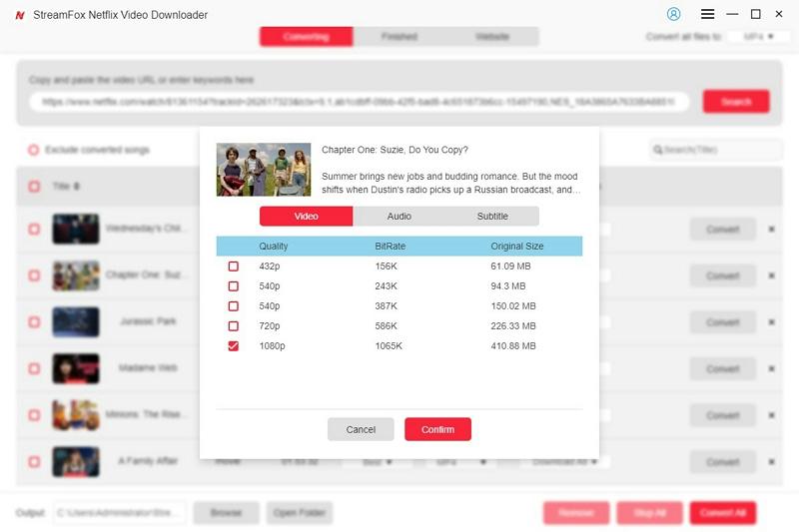Click the StreamFox Netflix logo icon
The image size is (799, 532).
20,15
